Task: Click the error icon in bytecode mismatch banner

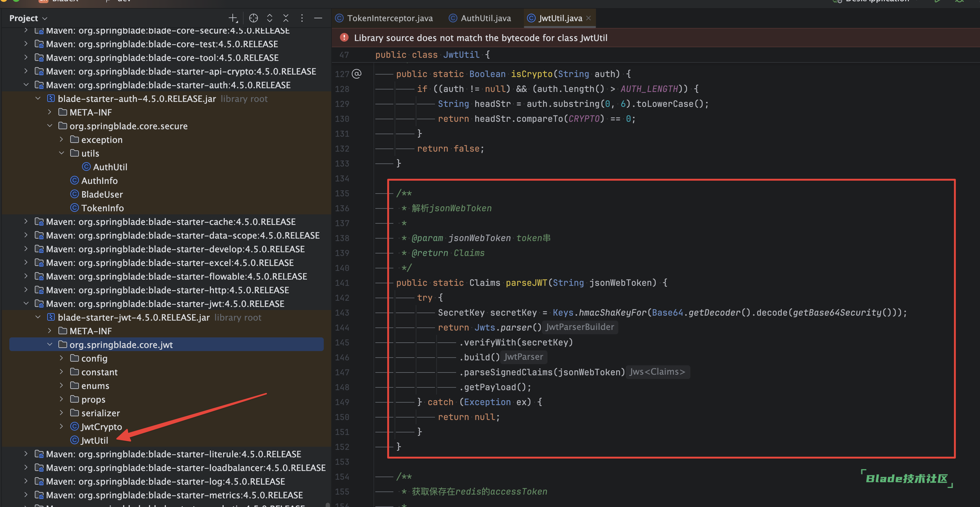Action: coord(344,38)
